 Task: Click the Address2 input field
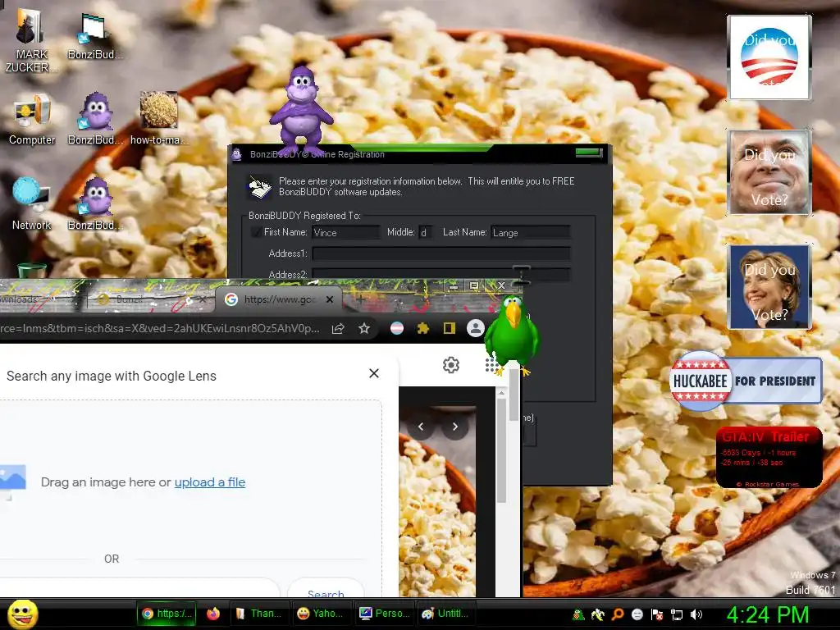(x=441, y=274)
